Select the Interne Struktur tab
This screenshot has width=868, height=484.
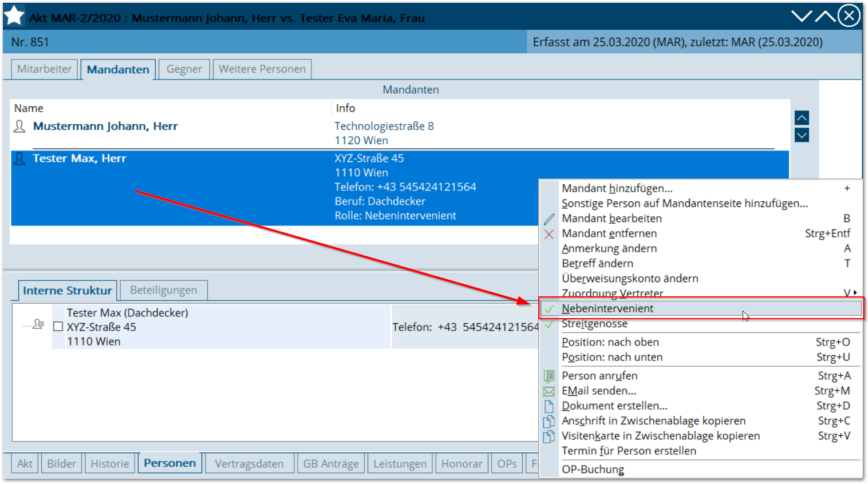tap(68, 291)
